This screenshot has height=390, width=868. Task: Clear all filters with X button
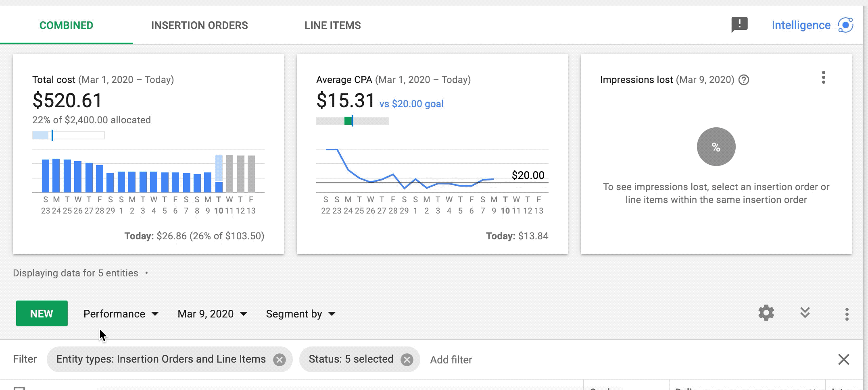tap(843, 359)
